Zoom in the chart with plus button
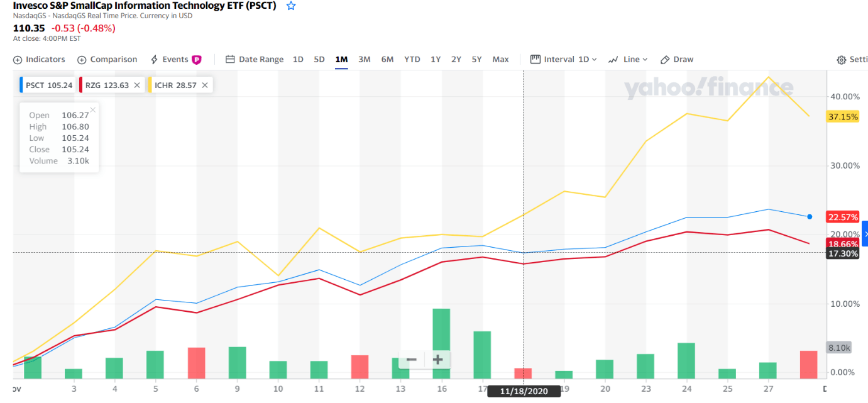The image size is (868, 403). 438,360
